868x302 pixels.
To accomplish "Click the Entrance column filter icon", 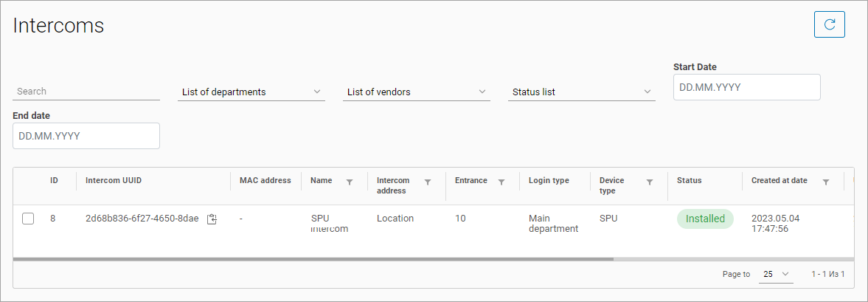I will click(x=501, y=182).
